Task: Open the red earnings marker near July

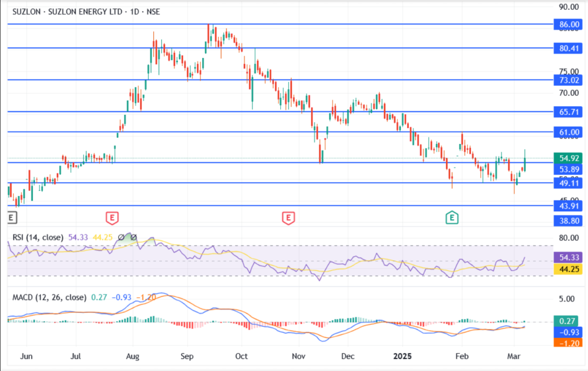Action: click(x=113, y=217)
